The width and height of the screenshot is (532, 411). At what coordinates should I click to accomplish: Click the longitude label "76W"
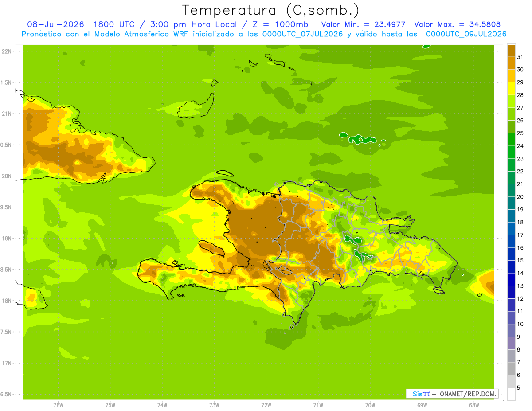58,405
